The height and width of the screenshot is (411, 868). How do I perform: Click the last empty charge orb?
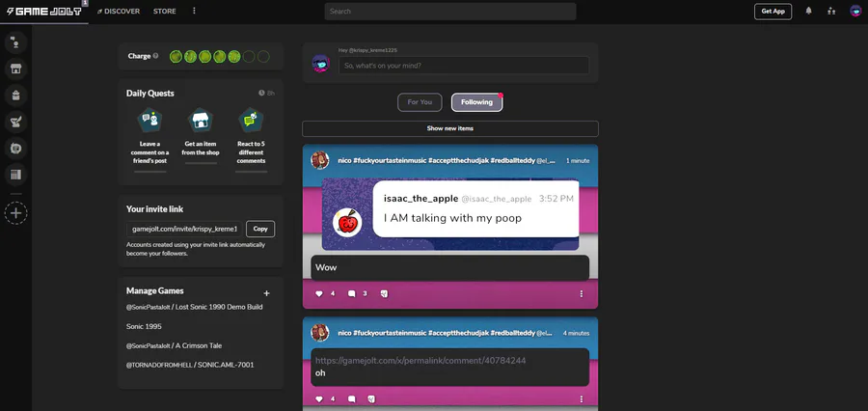263,56
